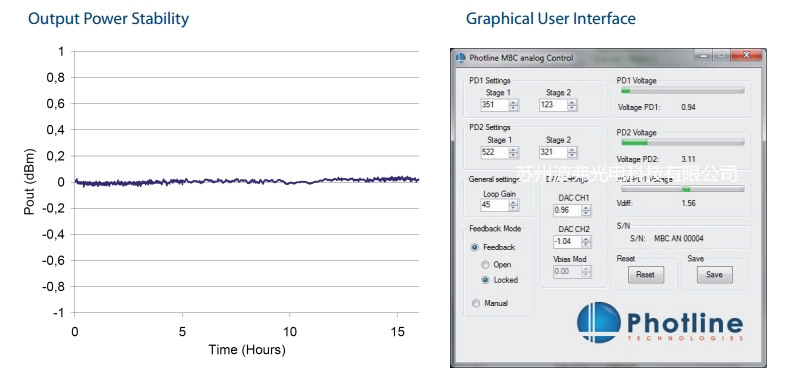This screenshot has width=788, height=386.
Task: Click the PD1 Voltage progress bar
Action: pyautogui.click(x=682, y=90)
